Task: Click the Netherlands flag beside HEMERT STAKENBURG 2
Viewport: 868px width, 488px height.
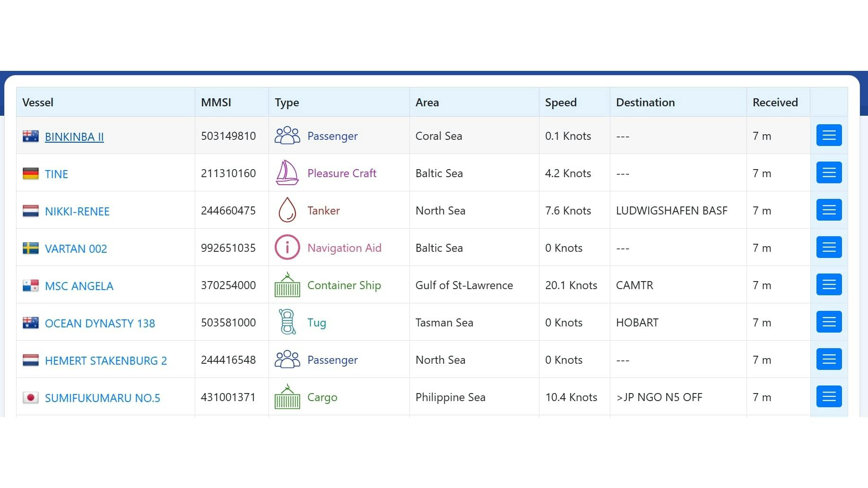Action: pyautogui.click(x=31, y=360)
